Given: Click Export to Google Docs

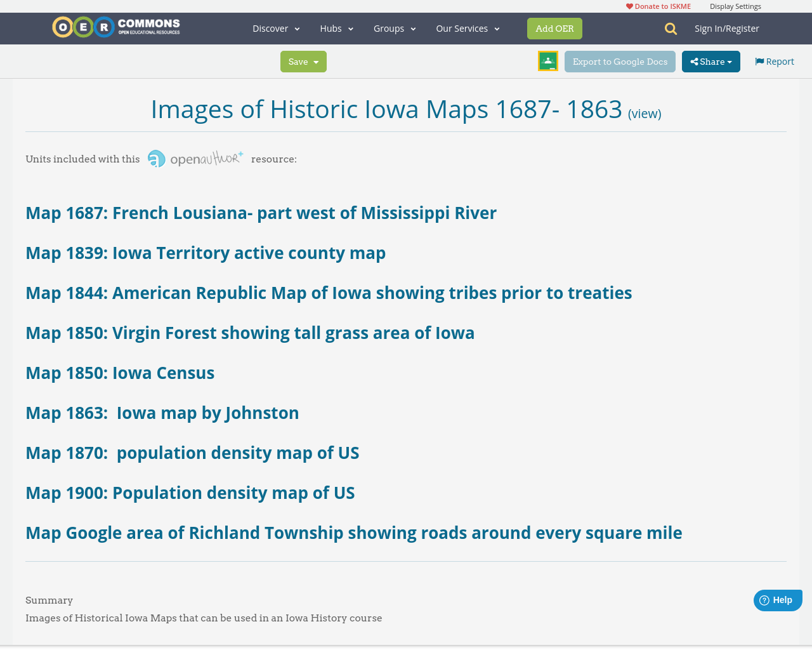Looking at the screenshot, I should [620, 60].
